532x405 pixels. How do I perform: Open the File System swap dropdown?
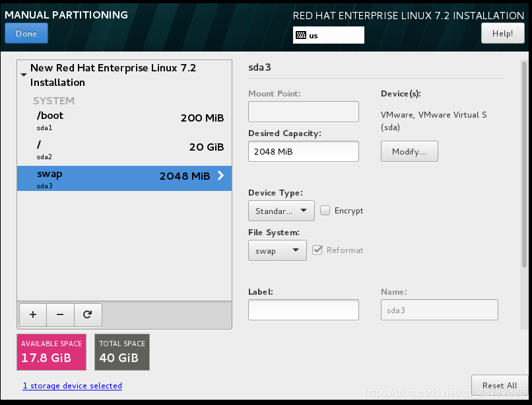(277, 250)
